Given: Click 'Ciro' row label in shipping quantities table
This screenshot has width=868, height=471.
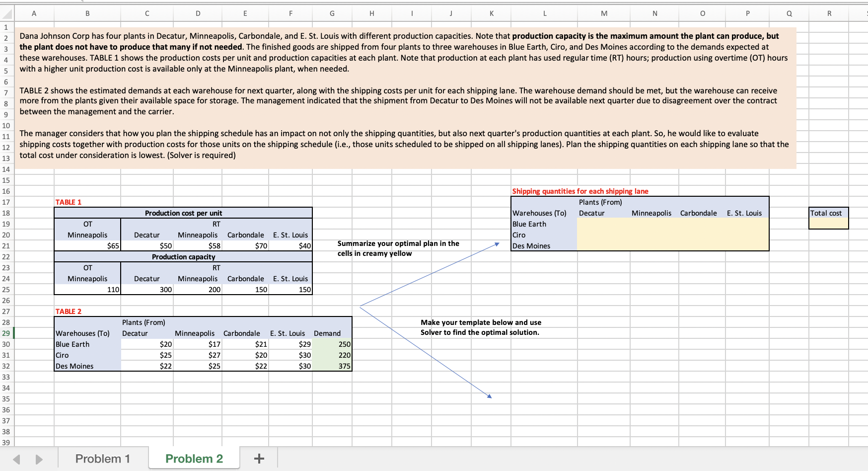Looking at the screenshot, I should (x=519, y=235).
